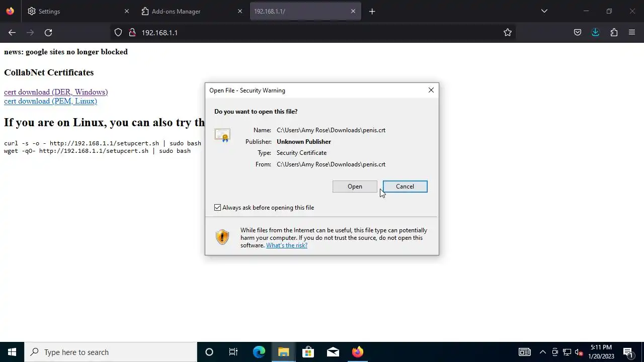Screen dimensions: 644x362
Task: Switch to the Settings tab
Action: pos(78,11)
